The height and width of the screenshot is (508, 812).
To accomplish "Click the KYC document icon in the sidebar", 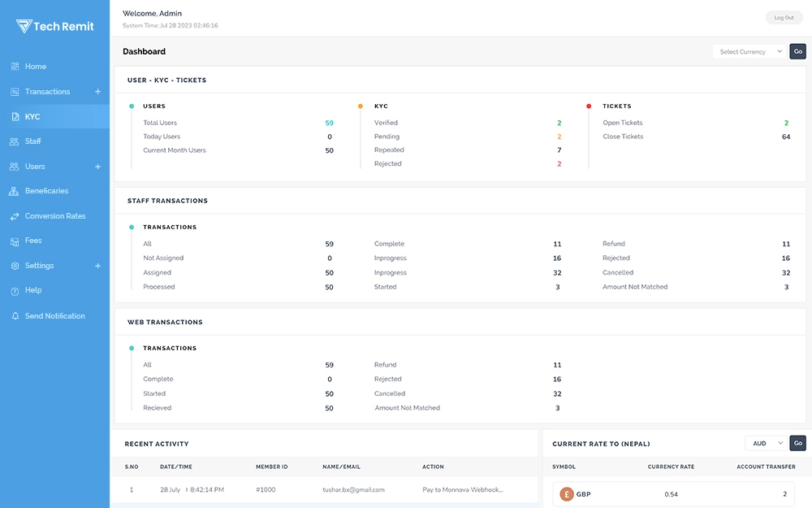I will (x=14, y=115).
